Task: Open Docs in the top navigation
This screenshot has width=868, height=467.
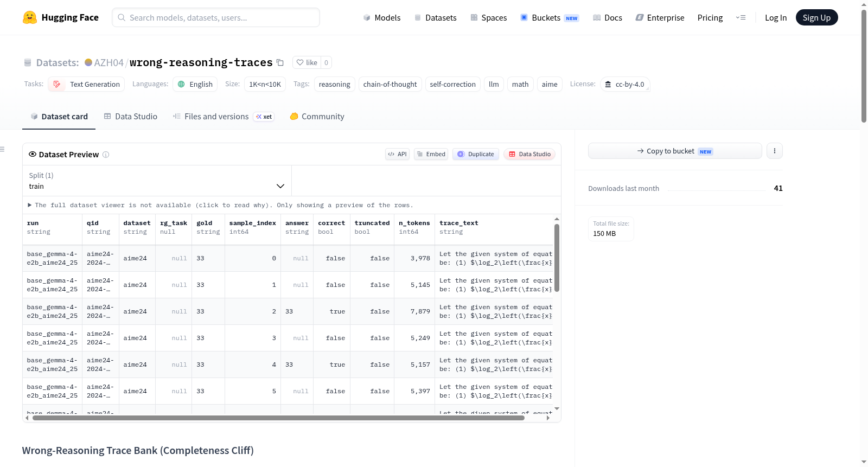Action: [608, 17]
